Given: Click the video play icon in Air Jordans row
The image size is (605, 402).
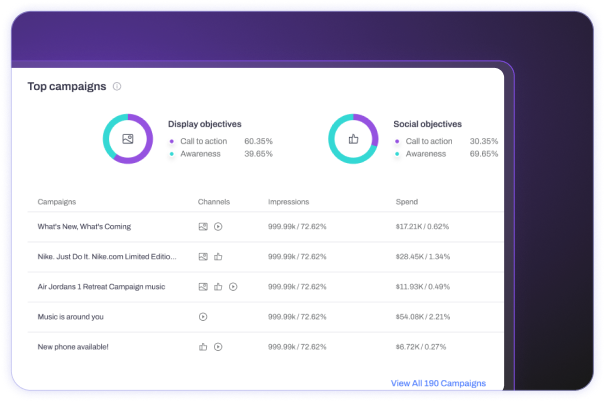Looking at the screenshot, I should pyautogui.click(x=233, y=287).
